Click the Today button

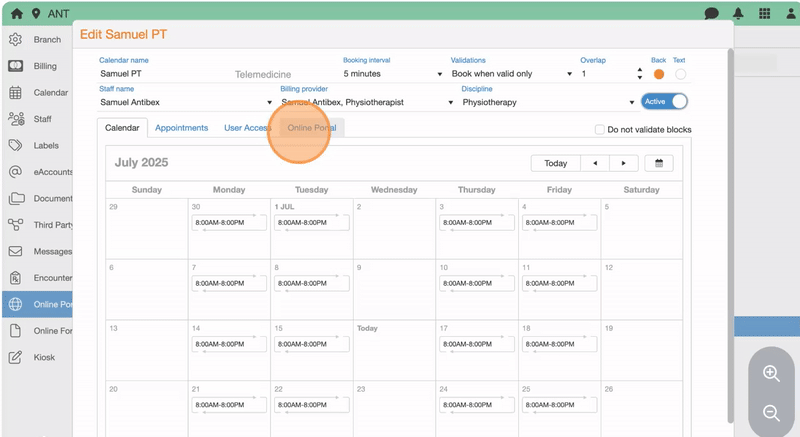point(555,163)
